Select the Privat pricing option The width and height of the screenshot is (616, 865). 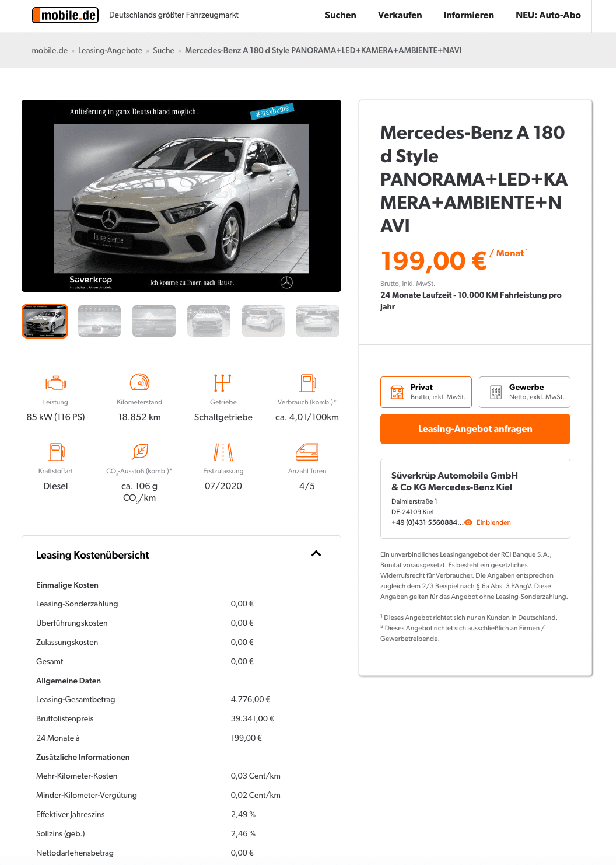click(x=426, y=392)
